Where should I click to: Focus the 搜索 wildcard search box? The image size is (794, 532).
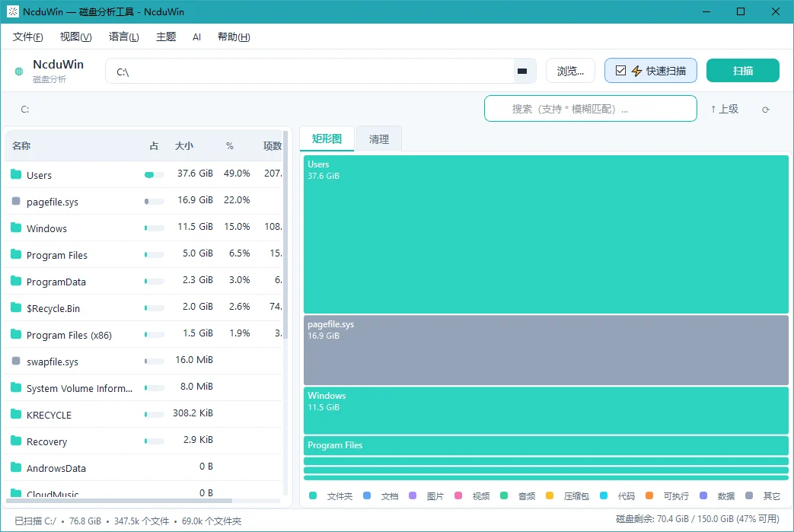(591, 108)
